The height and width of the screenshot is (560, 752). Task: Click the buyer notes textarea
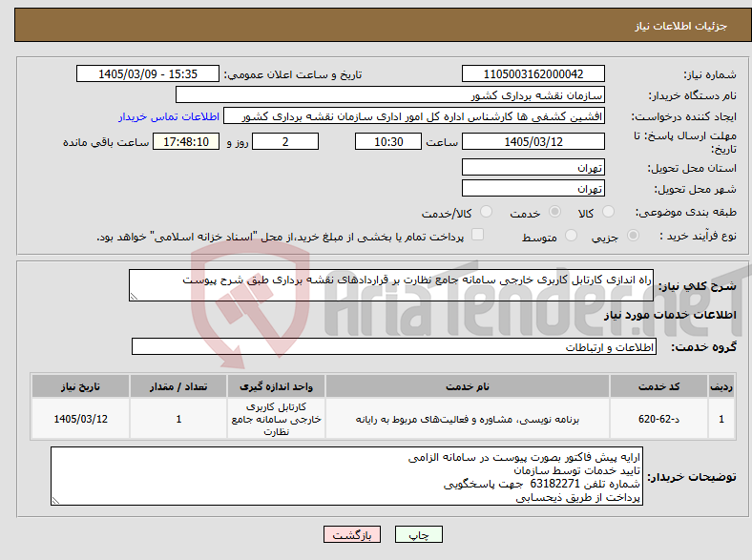[x=346, y=476]
